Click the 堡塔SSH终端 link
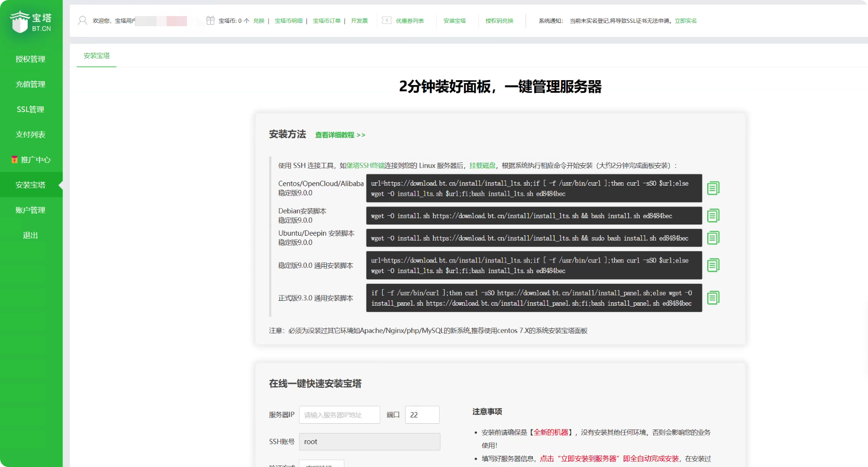This screenshot has width=868, height=467. click(366, 166)
